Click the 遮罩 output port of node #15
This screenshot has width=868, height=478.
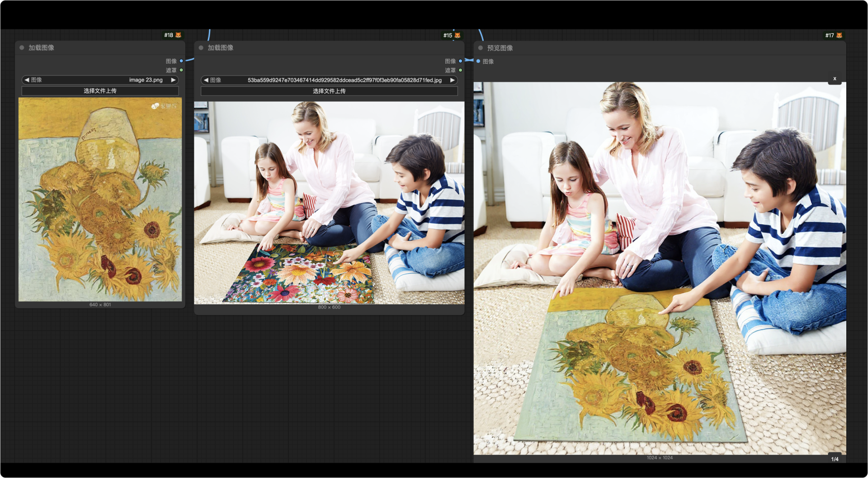coord(460,70)
